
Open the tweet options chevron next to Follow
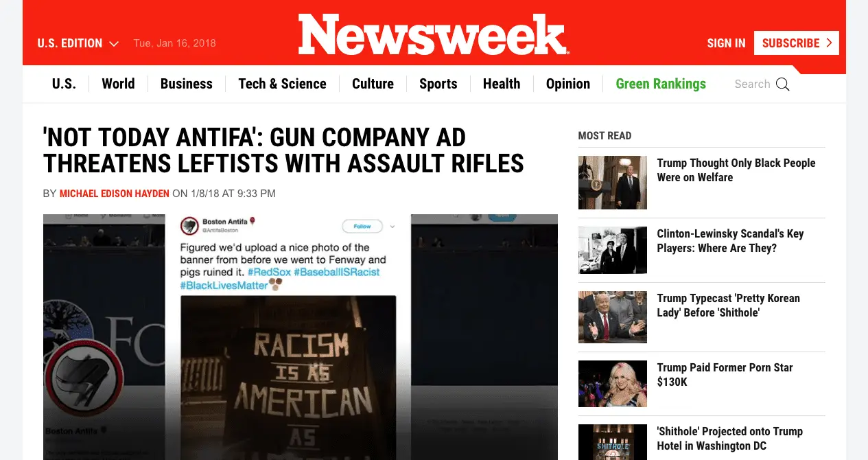(x=392, y=226)
